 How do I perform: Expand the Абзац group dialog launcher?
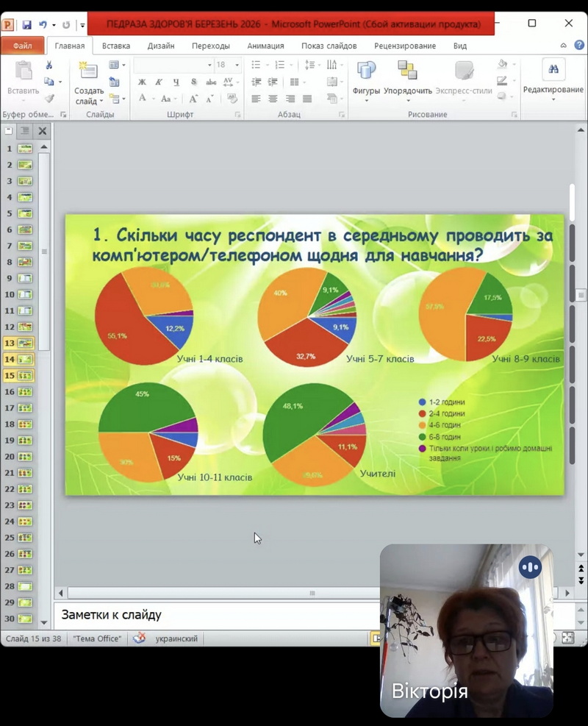341,115
